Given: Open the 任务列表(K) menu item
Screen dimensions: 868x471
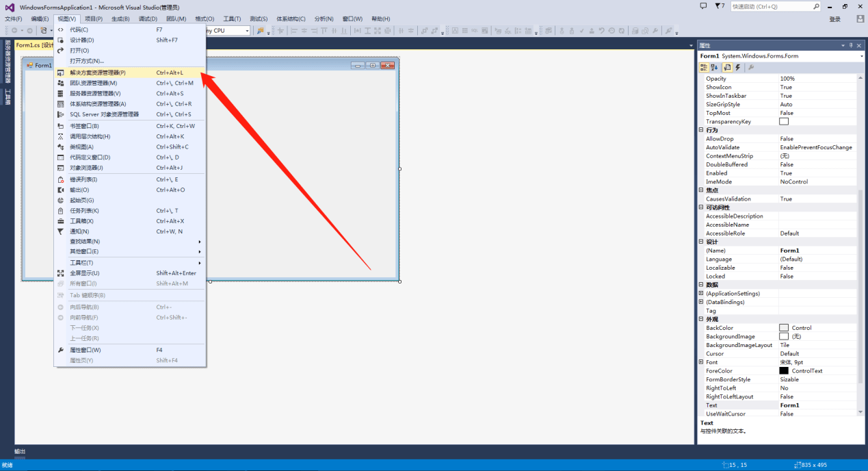Looking at the screenshot, I should (130, 211).
